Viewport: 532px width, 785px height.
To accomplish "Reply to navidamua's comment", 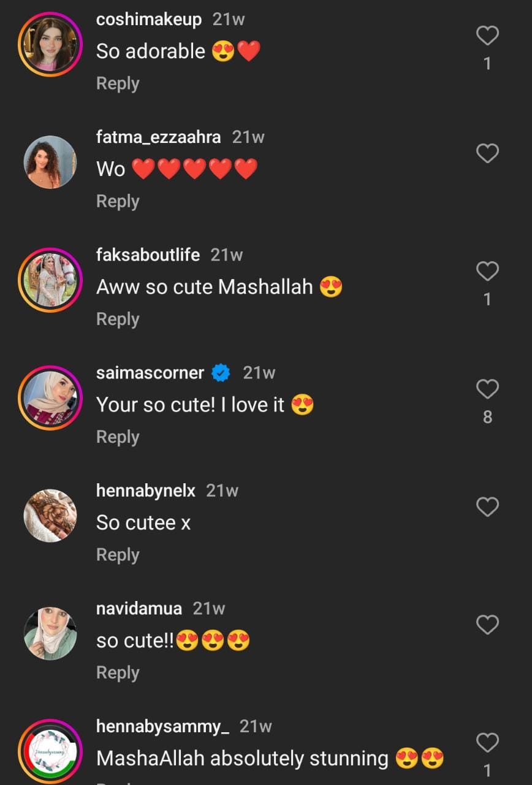I will (118, 672).
